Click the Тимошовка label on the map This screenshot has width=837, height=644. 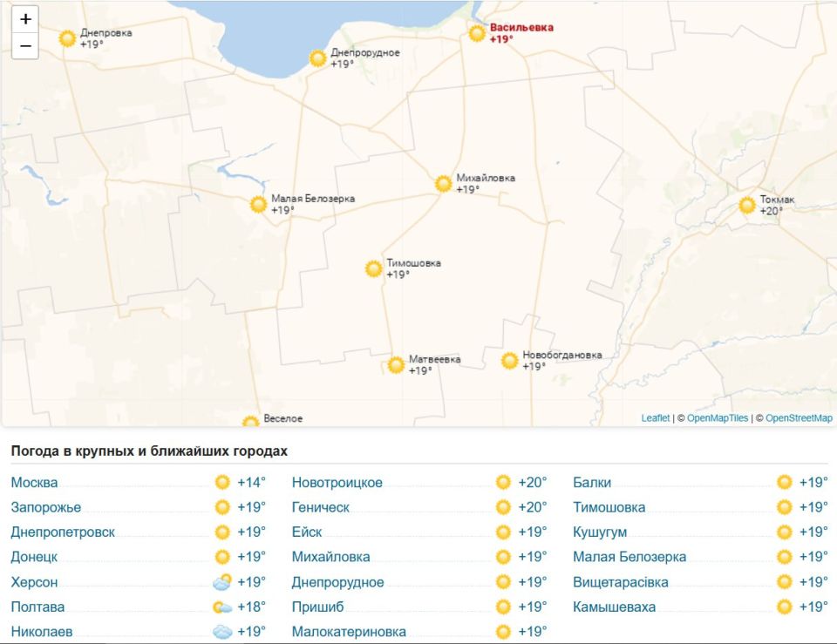coord(414,263)
